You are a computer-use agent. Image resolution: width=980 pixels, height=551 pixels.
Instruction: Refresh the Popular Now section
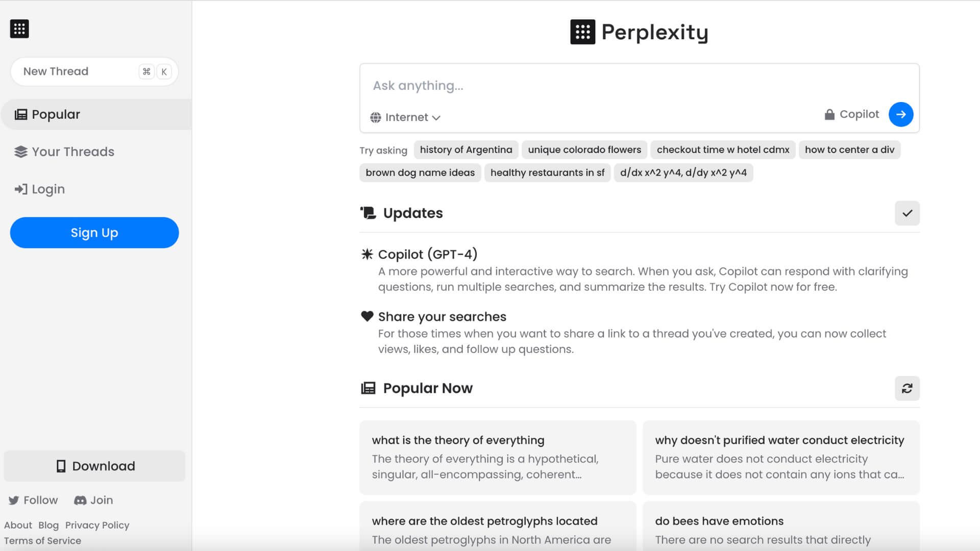click(906, 388)
